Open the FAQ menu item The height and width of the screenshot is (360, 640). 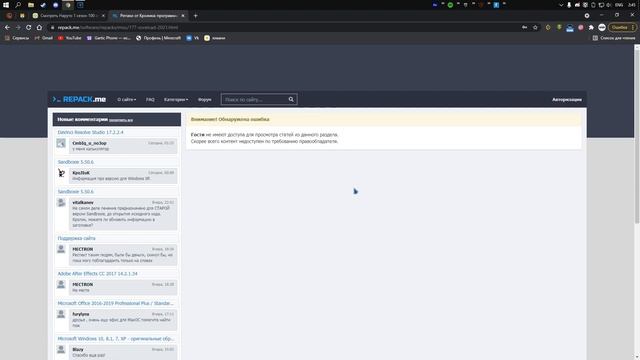(x=150, y=99)
